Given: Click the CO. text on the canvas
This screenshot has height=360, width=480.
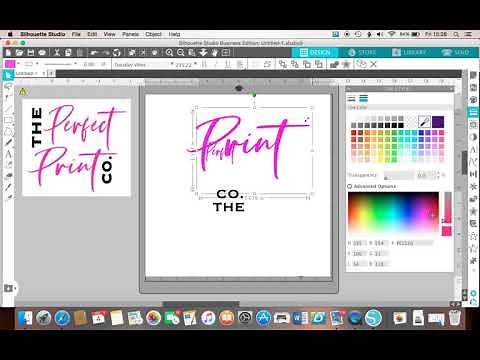Looking at the screenshot, I should (x=229, y=194).
